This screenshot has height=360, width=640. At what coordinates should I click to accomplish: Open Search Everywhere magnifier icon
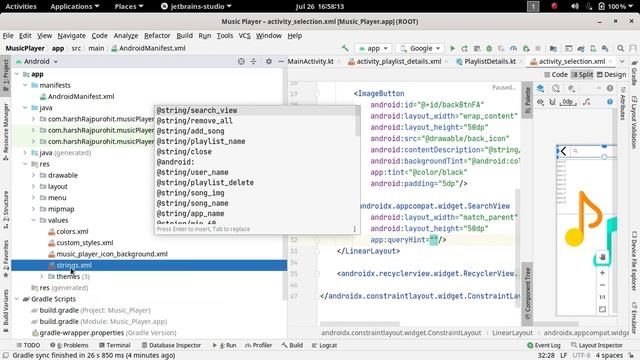pos(620,48)
